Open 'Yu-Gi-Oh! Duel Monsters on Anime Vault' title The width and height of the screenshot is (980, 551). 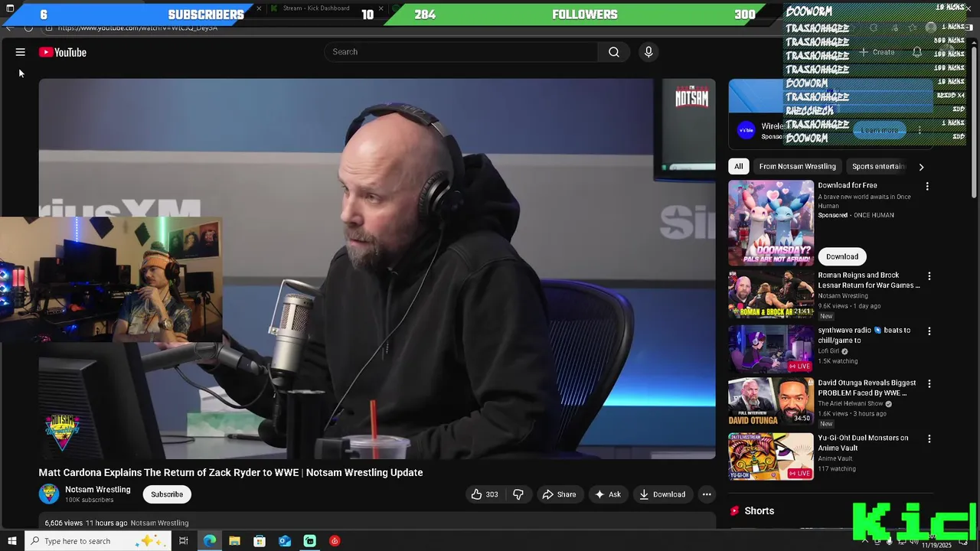click(863, 443)
